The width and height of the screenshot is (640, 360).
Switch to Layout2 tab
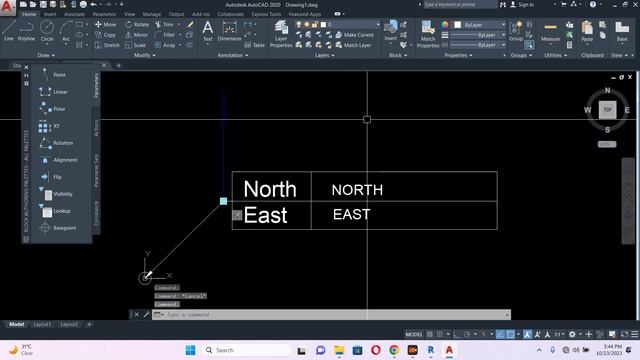coord(69,324)
